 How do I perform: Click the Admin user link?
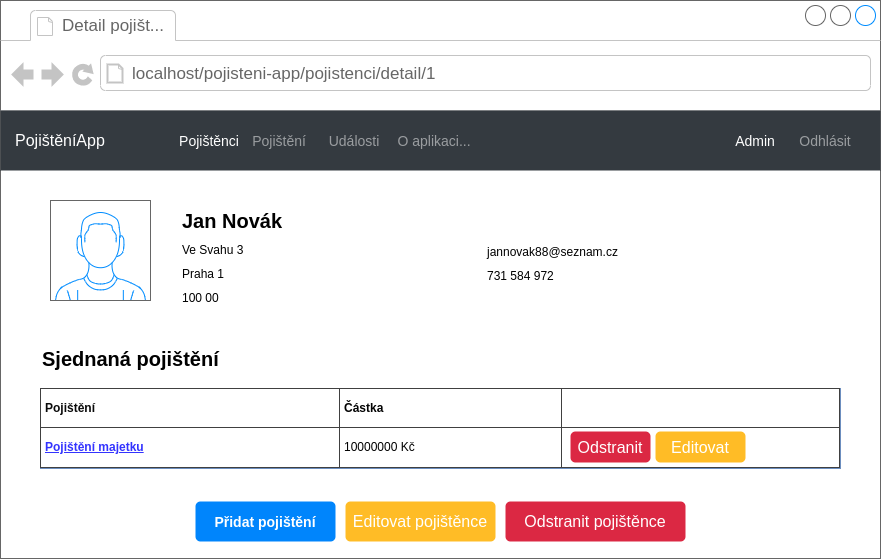pyautogui.click(x=754, y=141)
